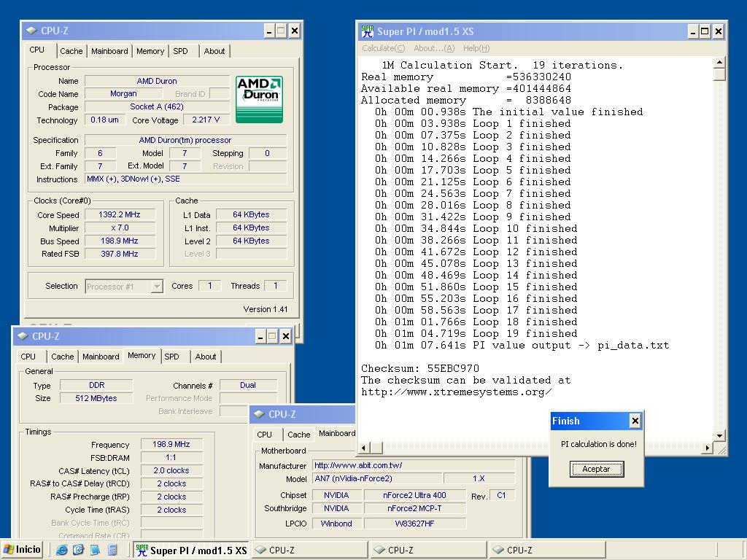Open Cache tab in CPU-Z Memory window
Viewport: 747px width, 560px height.
coord(63,357)
